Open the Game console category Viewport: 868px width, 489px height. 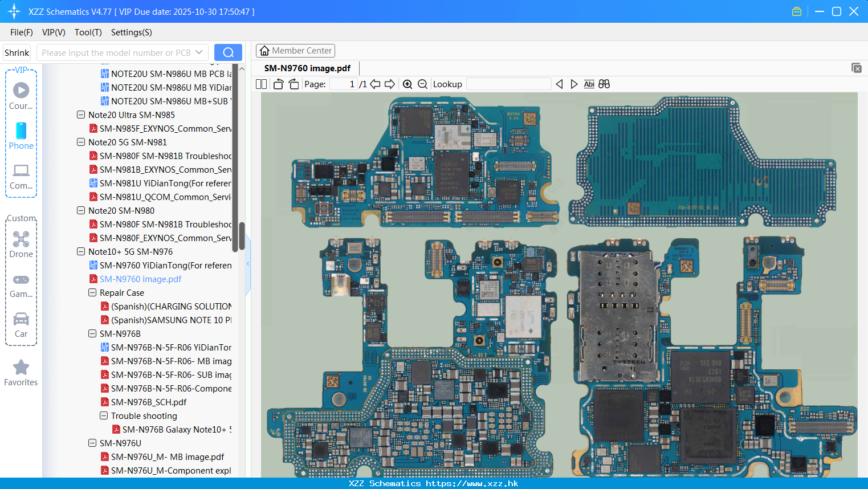21,285
